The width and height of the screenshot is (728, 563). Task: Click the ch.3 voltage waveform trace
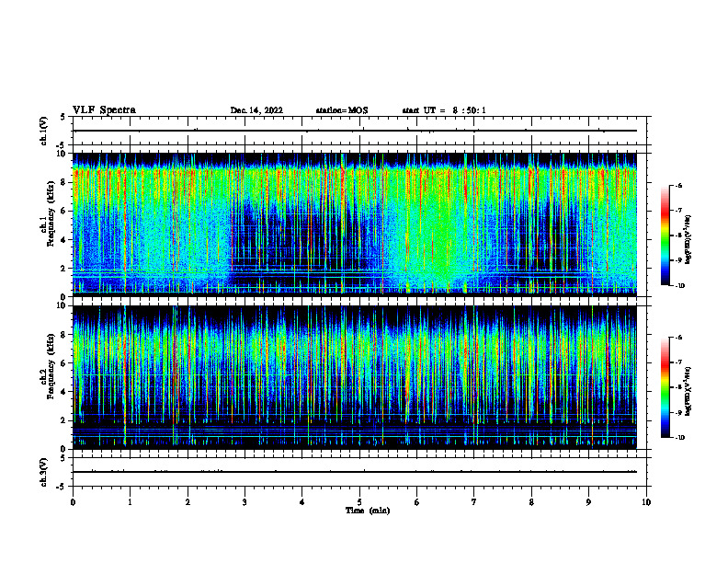355,472
